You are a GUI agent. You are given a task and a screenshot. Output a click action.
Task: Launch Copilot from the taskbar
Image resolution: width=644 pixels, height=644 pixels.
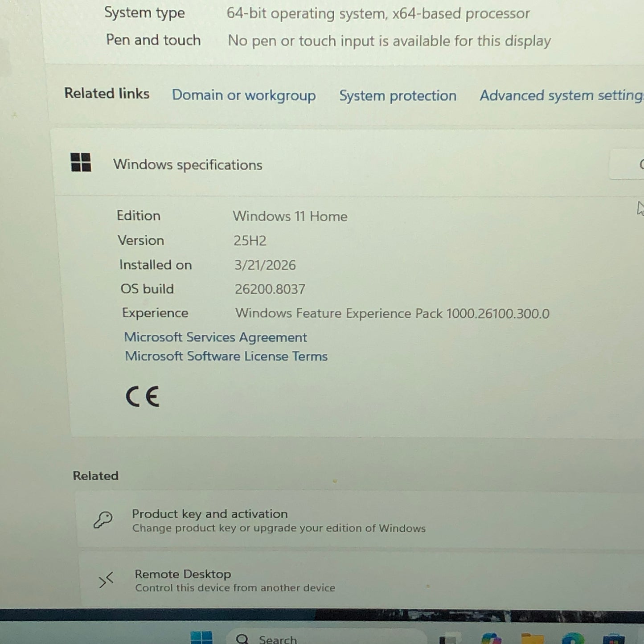pyautogui.click(x=491, y=639)
